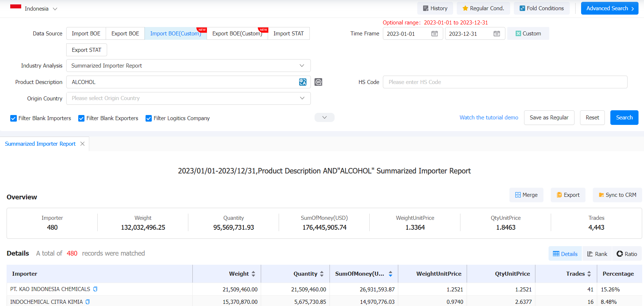This screenshot has height=306, width=644.
Task: Uncheck Filter Blank Importers checkbox
Action: [14, 118]
